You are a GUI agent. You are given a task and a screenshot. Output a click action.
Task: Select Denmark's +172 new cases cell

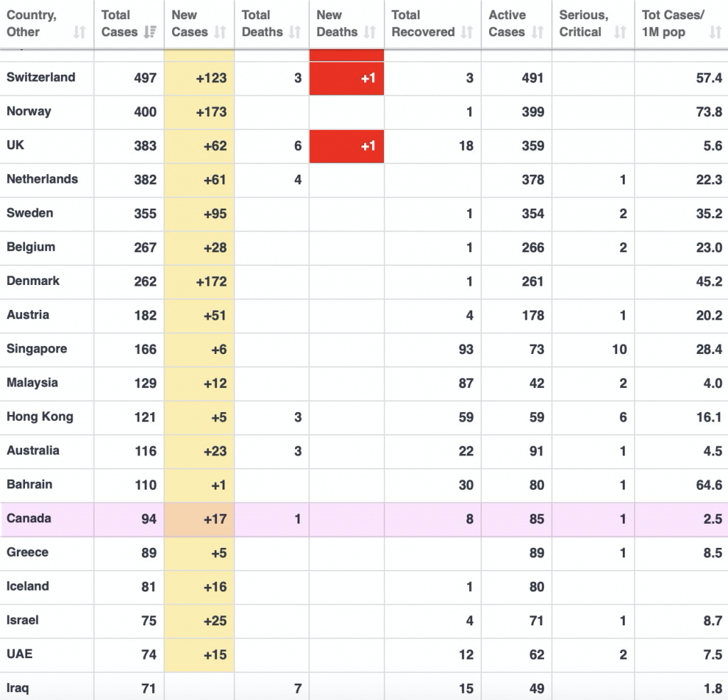[x=200, y=281]
